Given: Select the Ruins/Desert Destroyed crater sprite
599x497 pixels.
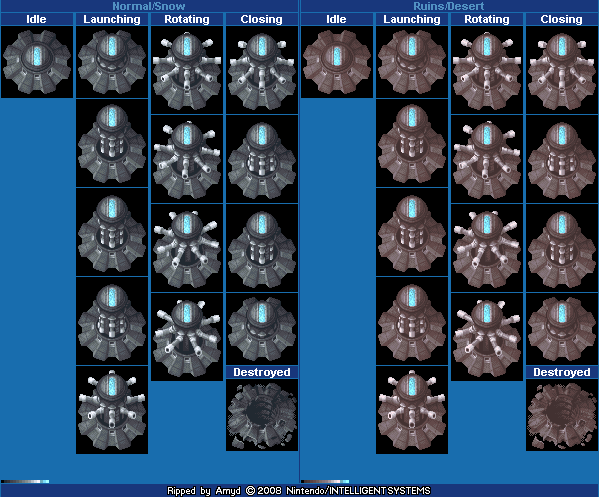Looking at the screenshot, I should coord(562,415).
